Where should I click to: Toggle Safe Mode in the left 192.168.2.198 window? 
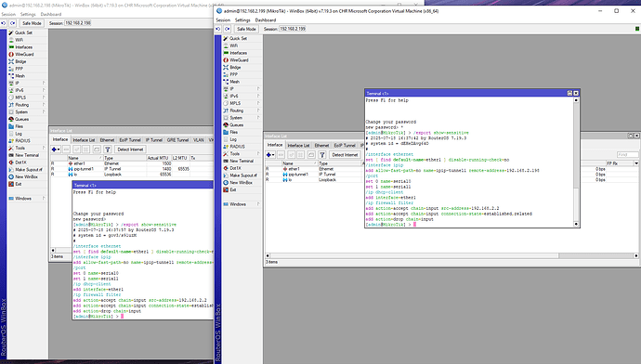point(32,23)
